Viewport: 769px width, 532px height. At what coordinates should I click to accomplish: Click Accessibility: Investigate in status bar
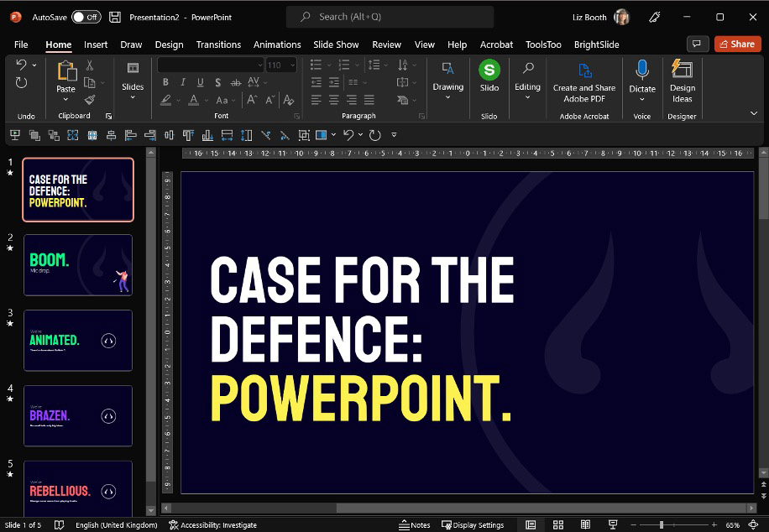[x=213, y=524]
